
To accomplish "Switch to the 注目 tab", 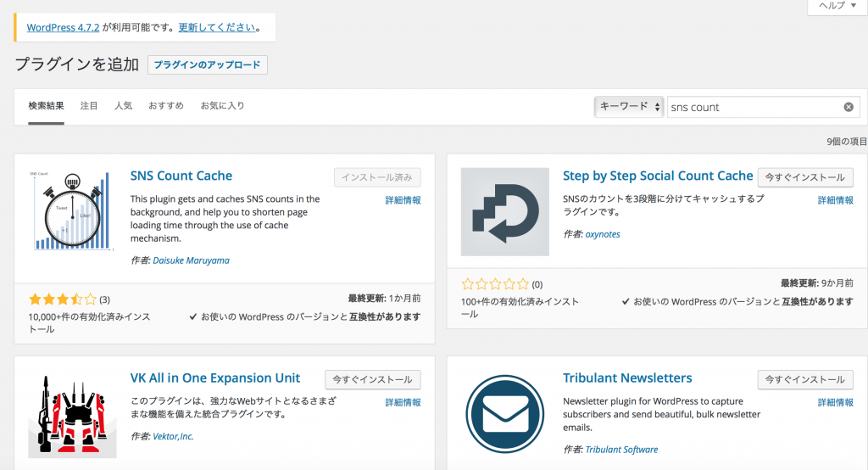I will 89,106.
